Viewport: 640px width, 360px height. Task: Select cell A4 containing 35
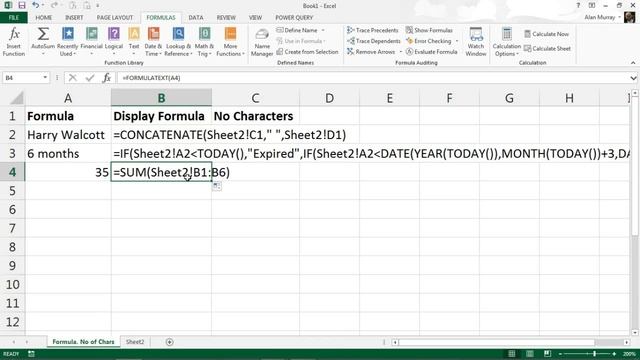pos(68,172)
